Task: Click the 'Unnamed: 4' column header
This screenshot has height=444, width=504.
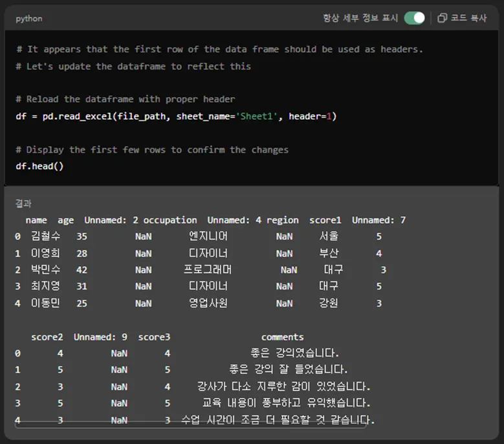Action: pos(234,220)
